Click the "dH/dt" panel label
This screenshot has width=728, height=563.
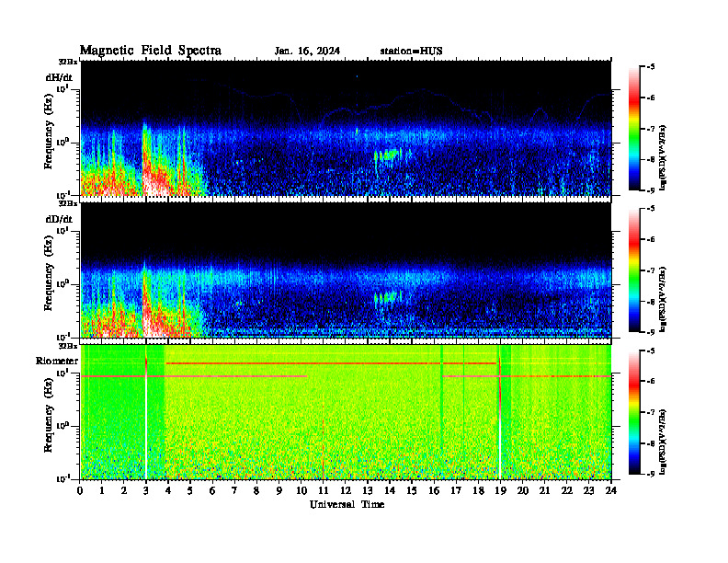[x=59, y=77]
